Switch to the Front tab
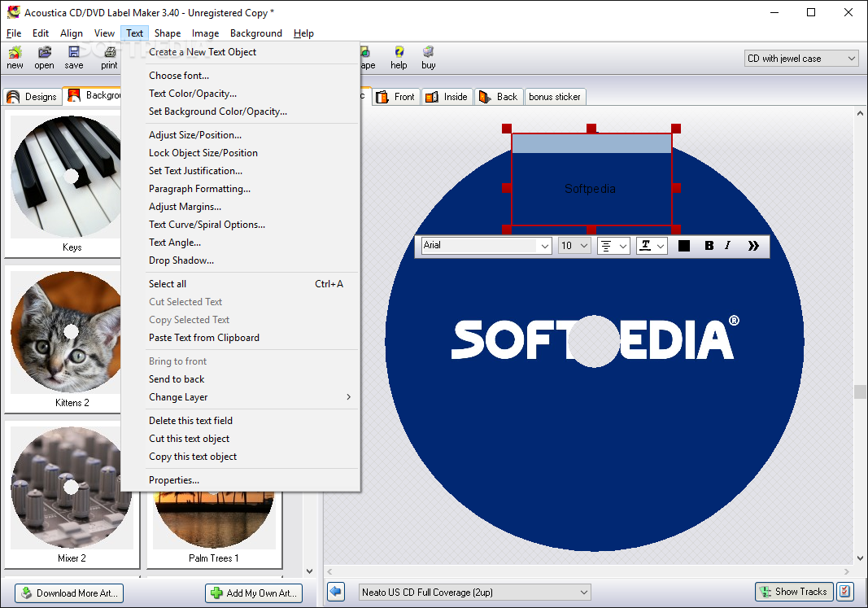 [x=396, y=97]
